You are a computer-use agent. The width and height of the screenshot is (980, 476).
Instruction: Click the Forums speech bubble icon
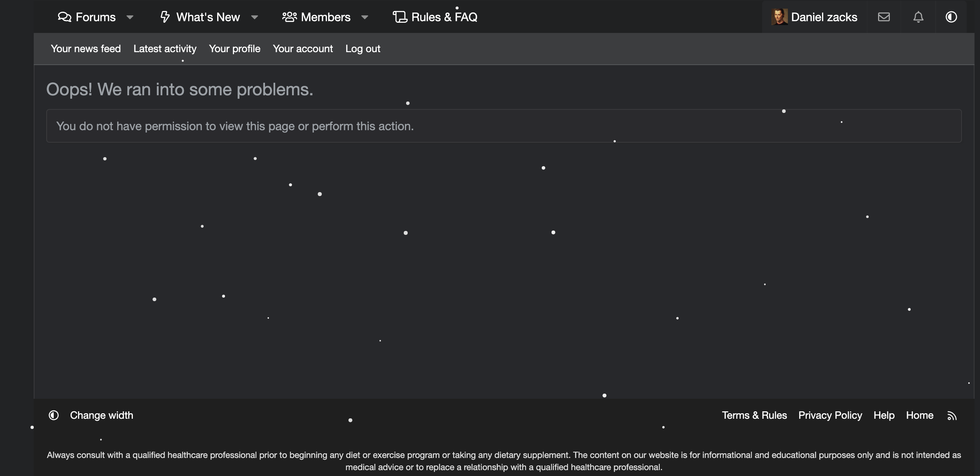coord(64,17)
